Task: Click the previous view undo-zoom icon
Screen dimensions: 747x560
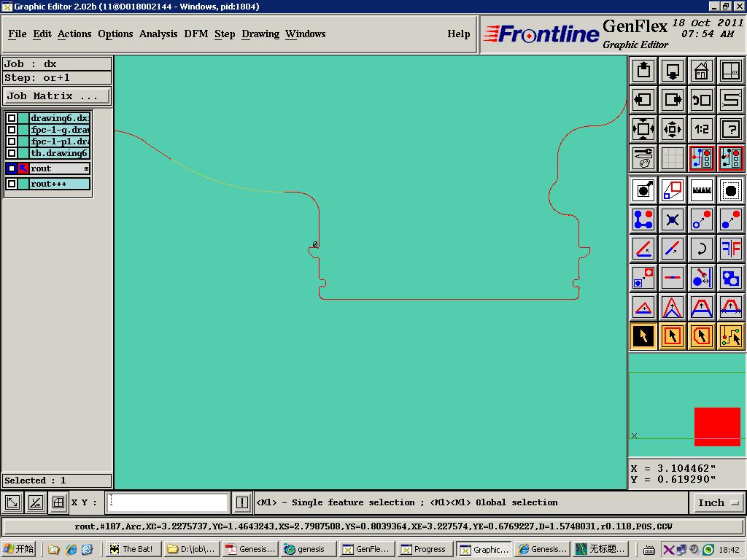Action: pos(702,100)
